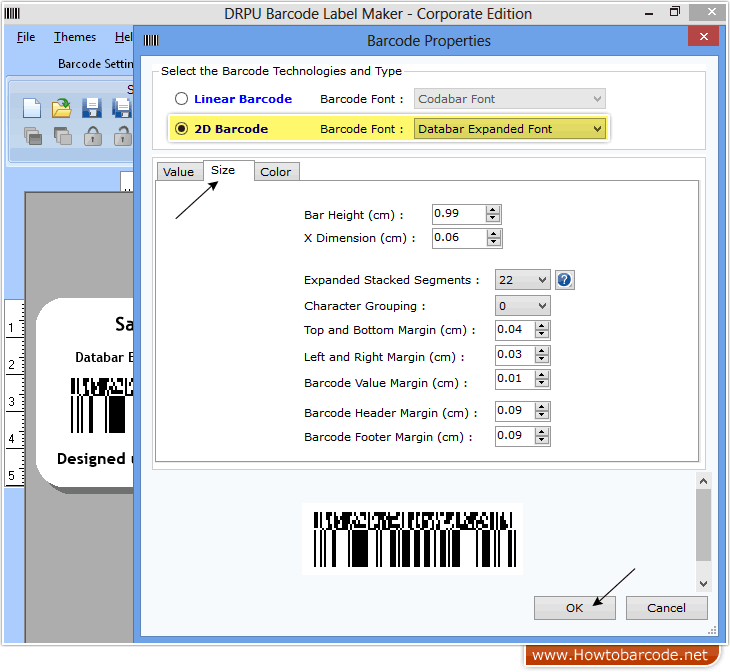This screenshot has height=672, width=730.
Task: Open the disabled Codabar Font dropdown
Action: (510, 99)
